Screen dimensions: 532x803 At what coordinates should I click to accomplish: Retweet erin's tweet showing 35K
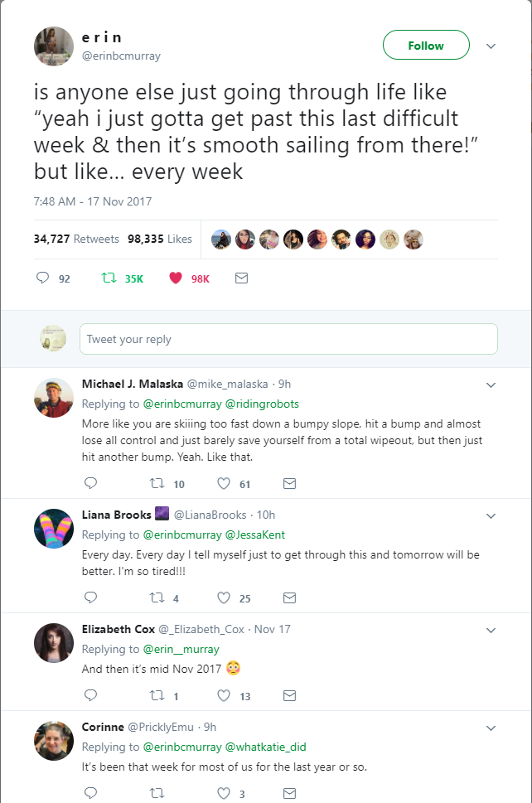coord(109,278)
